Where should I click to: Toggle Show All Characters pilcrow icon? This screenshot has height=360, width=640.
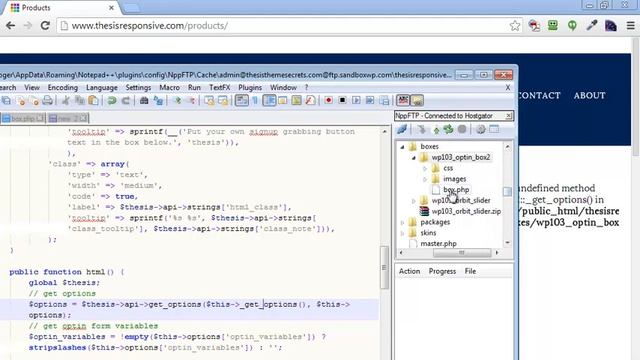click(256, 100)
